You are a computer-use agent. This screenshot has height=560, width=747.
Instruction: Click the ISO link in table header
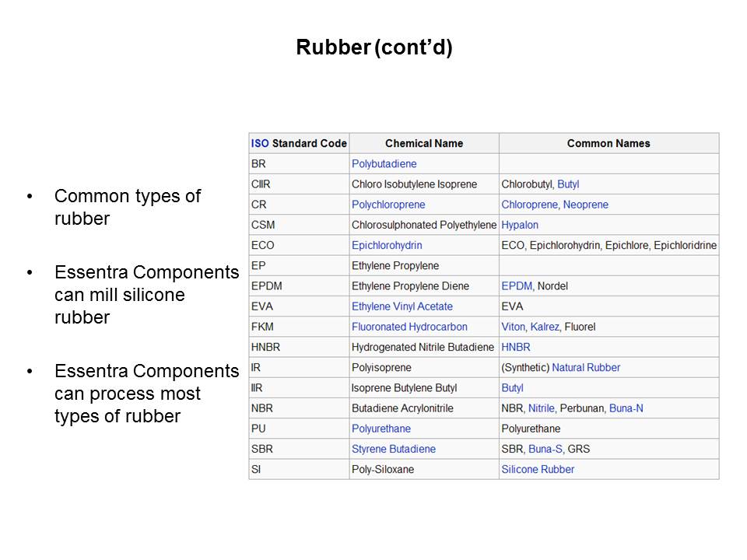point(259,143)
